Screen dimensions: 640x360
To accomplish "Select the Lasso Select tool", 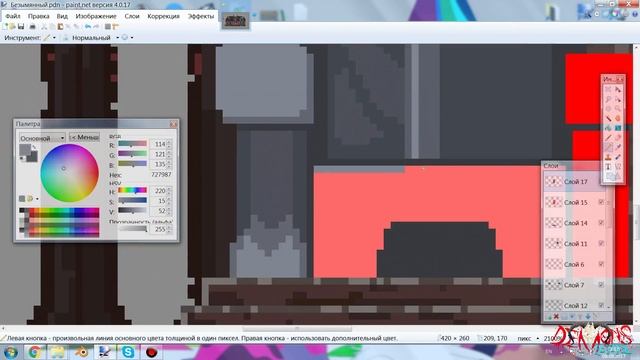I will 608,99.
